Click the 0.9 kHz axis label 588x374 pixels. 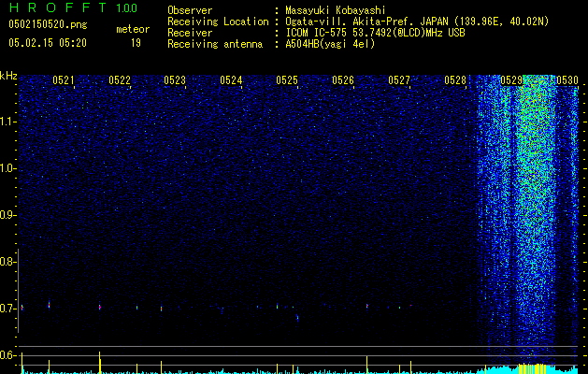pos(7,215)
